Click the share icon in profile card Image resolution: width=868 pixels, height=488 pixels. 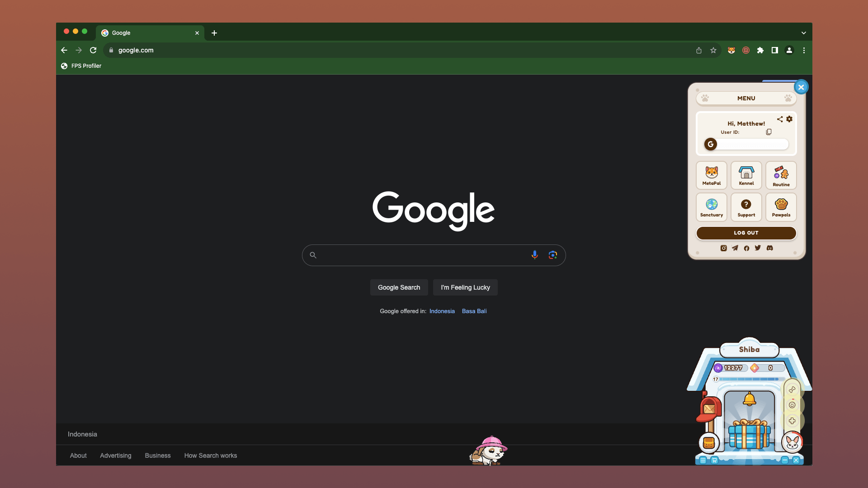[780, 119]
